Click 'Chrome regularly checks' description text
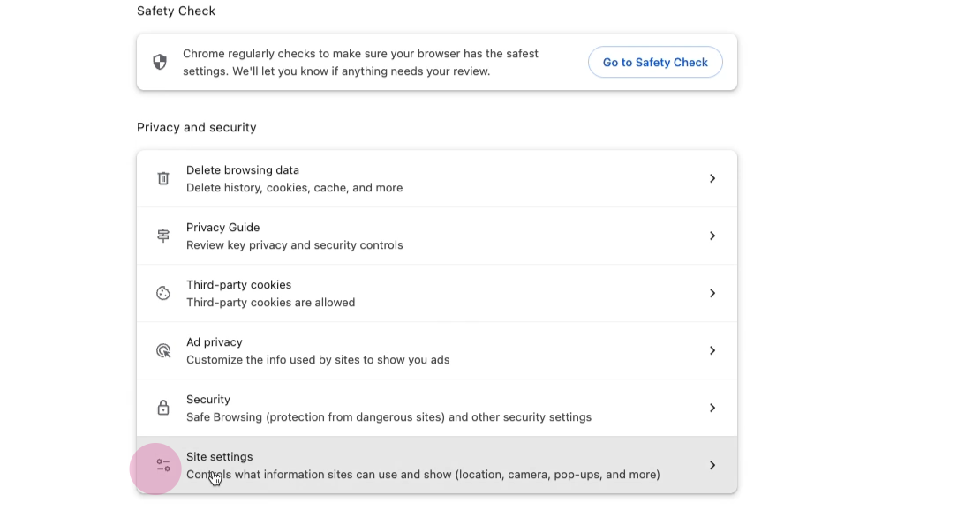Viewport: 980px width, 510px height. [x=360, y=63]
